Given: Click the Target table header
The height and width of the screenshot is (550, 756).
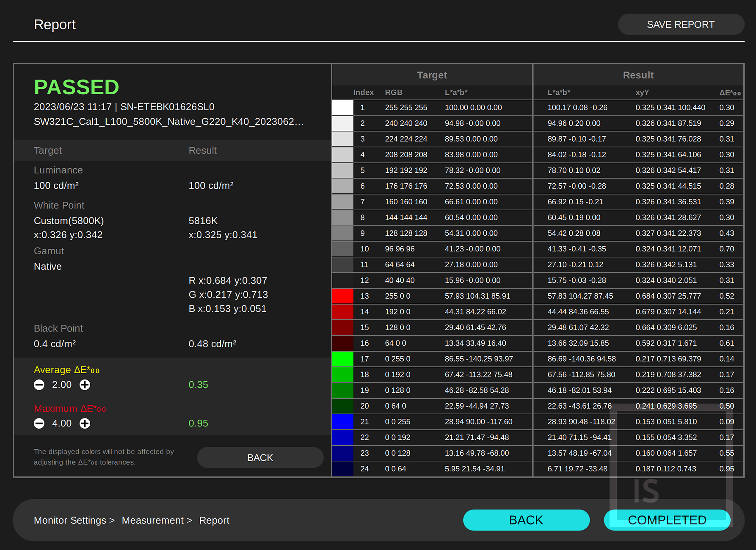Looking at the screenshot, I should 432,75.
